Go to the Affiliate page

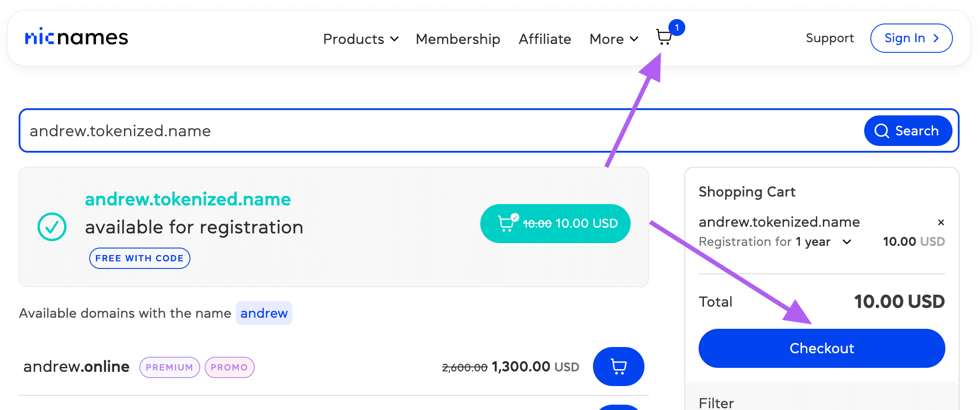(x=545, y=39)
